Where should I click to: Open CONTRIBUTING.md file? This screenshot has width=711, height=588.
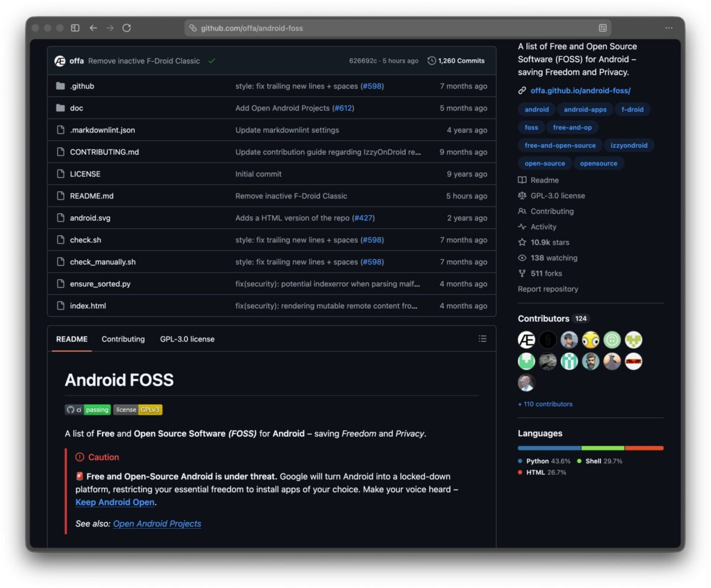coord(104,152)
